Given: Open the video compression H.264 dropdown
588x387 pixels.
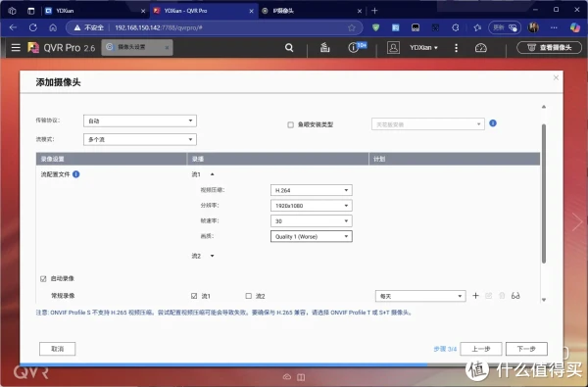Looking at the screenshot, I should (312, 190).
